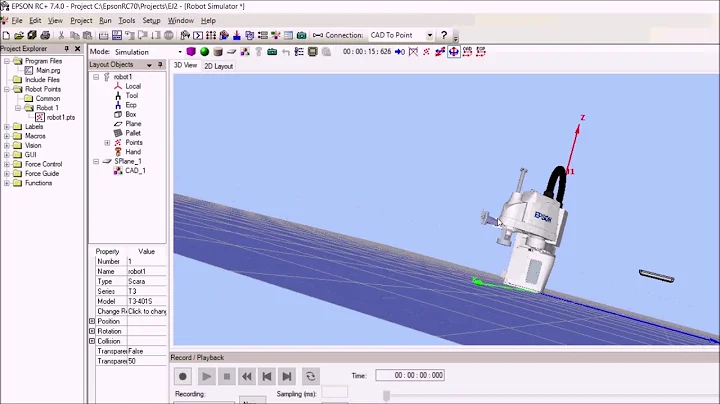Rewind the playback
Screen dimensions: 720x404
click(247, 376)
